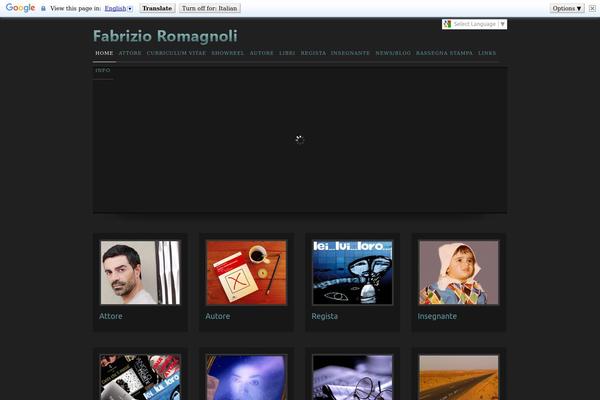The image size is (600, 400).
Task: Turn off translation for Italian
Action: (210, 8)
